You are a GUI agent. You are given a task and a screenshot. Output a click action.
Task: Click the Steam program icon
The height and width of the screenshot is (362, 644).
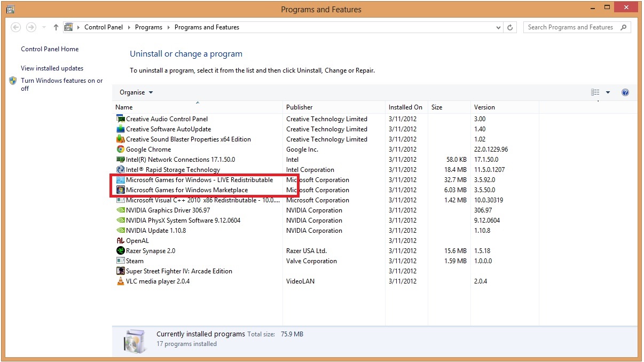coord(120,261)
